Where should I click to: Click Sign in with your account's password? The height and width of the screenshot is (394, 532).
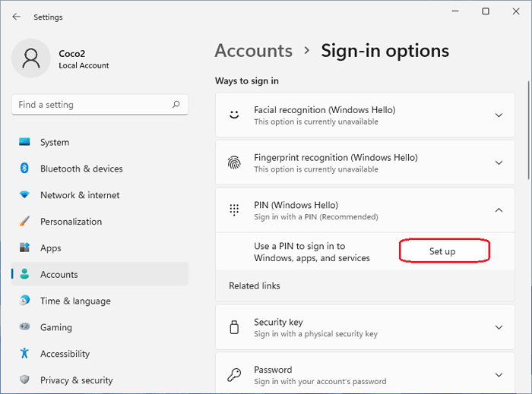(320, 381)
